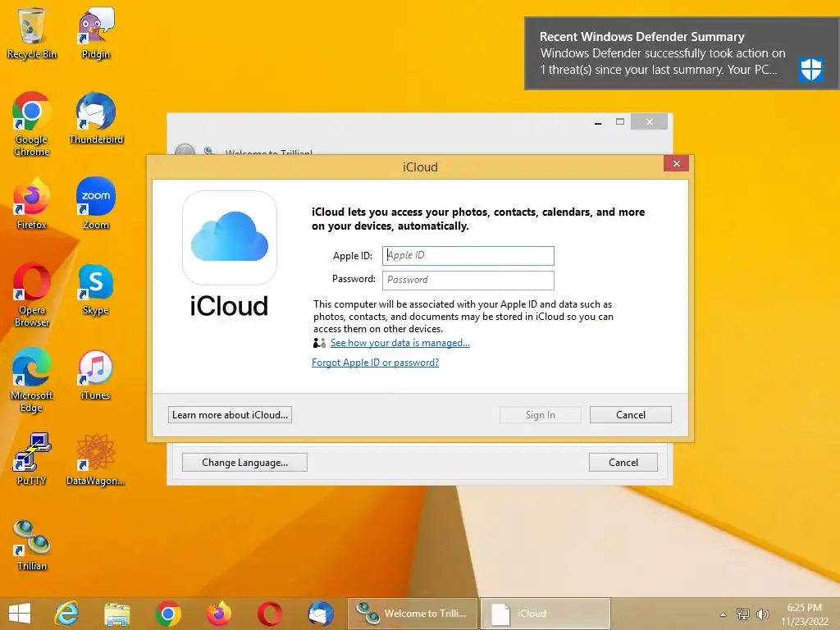Viewport: 840px width, 630px height.
Task: Cancel the iCloud sign-in dialog
Action: click(631, 414)
